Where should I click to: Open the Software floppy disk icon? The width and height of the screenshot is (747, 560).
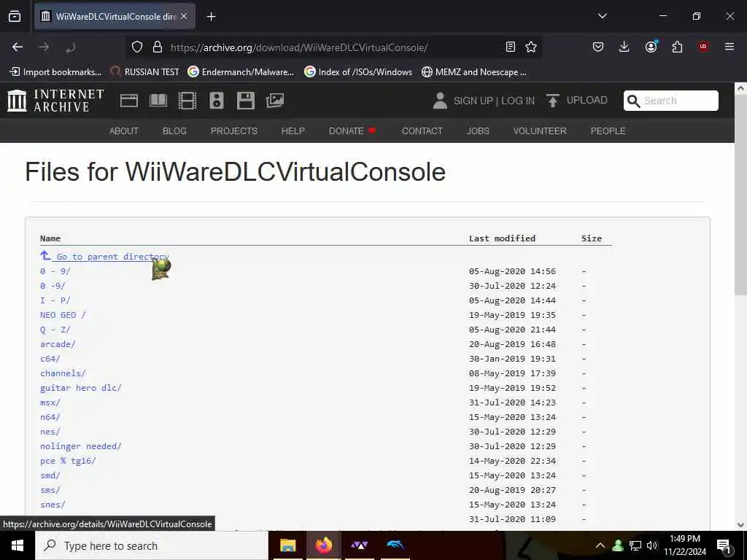246,101
